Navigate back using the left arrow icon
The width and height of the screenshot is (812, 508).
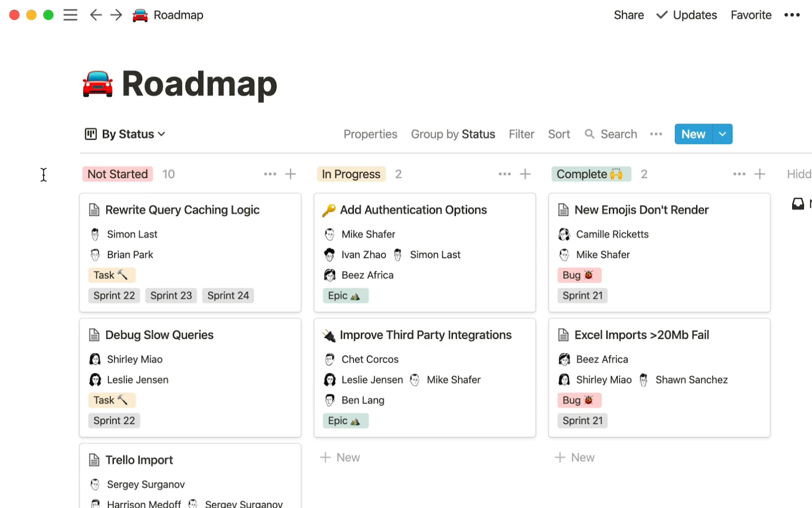95,15
